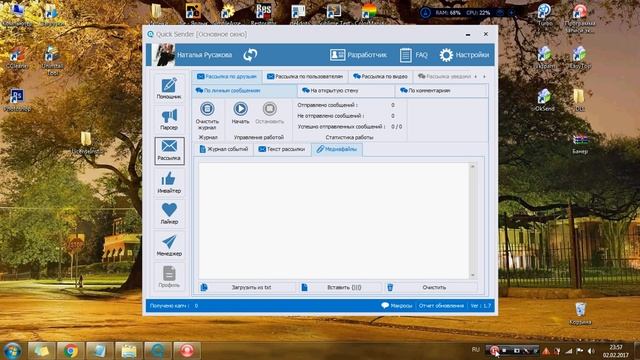Open Макросы in the status bar

[x=396, y=306]
